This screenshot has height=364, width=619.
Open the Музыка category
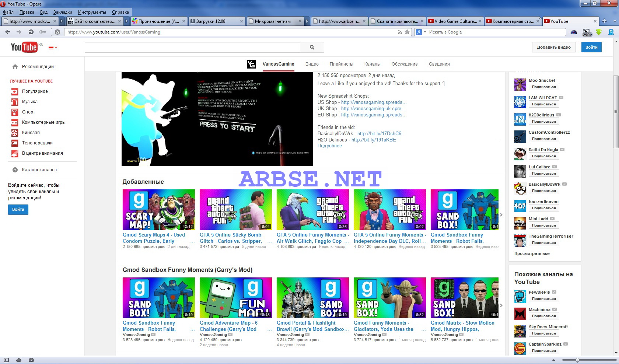[x=29, y=102]
